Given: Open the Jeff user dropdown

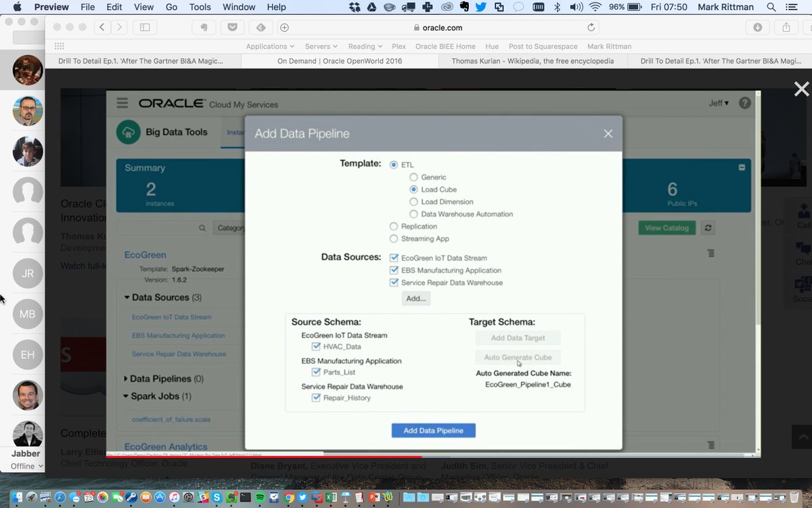Looking at the screenshot, I should pyautogui.click(x=719, y=103).
